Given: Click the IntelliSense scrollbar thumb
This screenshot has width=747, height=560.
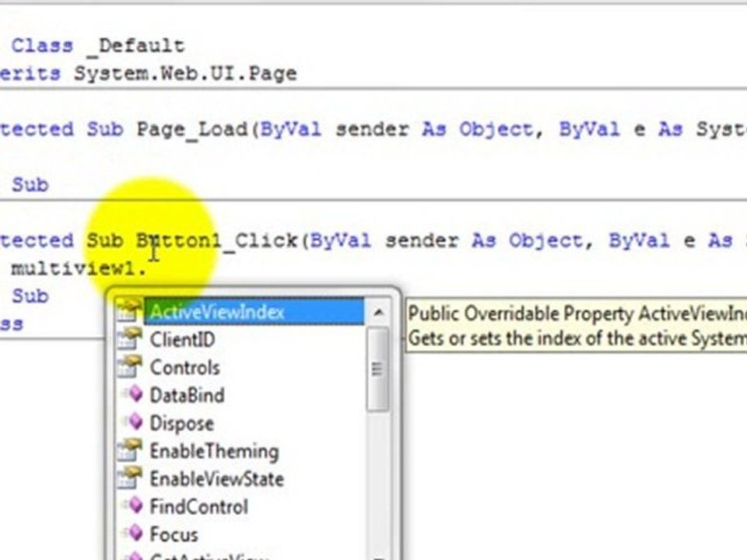Looking at the screenshot, I should pyautogui.click(x=378, y=369).
